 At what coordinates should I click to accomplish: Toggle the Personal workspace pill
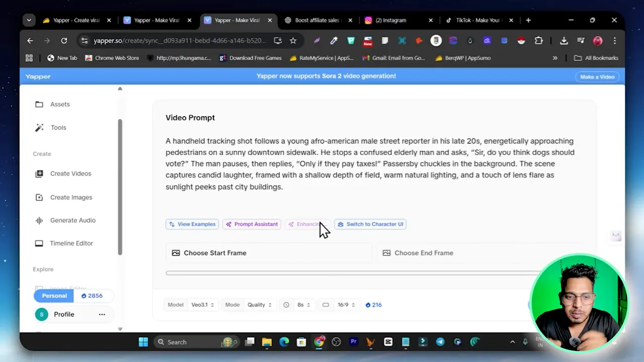tap(53, 296)
